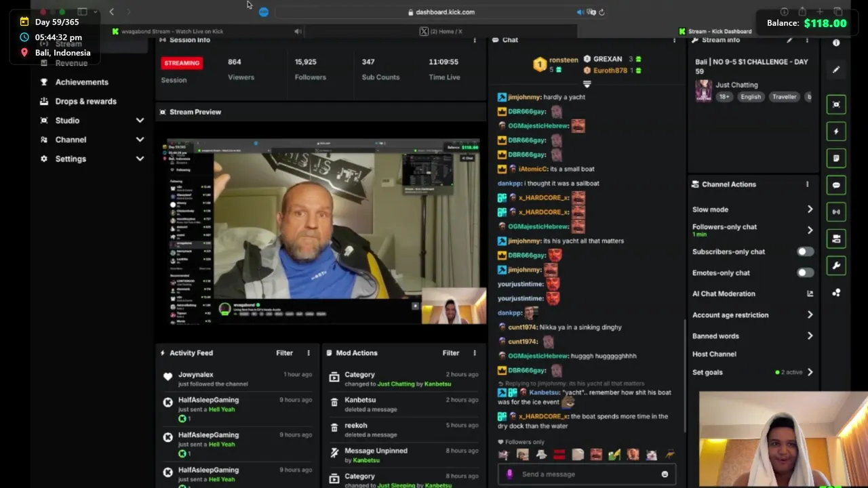Open Followers-only chat options arrow

pyautogui.click(x=810, y=230)
